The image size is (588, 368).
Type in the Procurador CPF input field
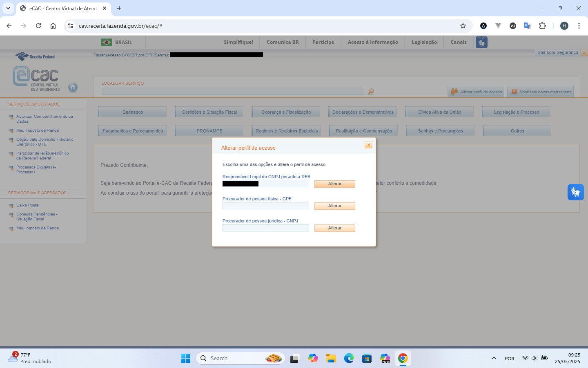[x=265, y=206]
